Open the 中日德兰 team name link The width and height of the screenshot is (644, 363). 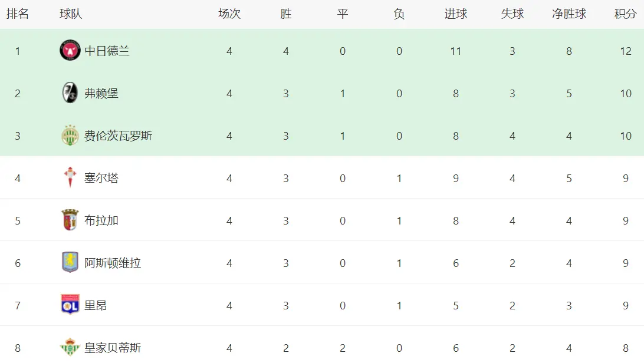[107, 51]
